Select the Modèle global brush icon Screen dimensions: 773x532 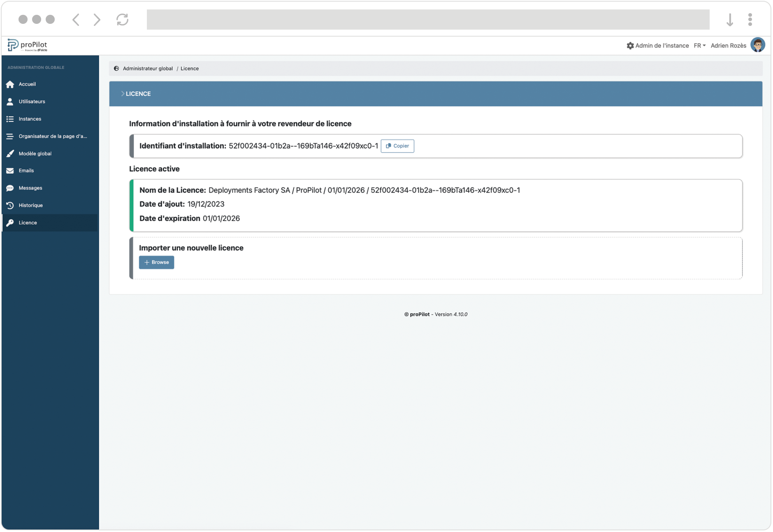tap(10, 153)
